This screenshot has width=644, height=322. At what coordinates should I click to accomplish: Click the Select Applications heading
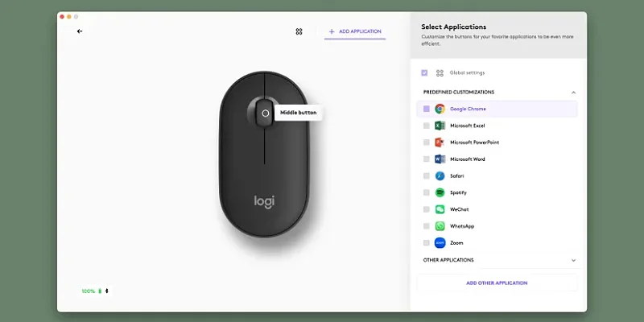click(x=454, y=27)
